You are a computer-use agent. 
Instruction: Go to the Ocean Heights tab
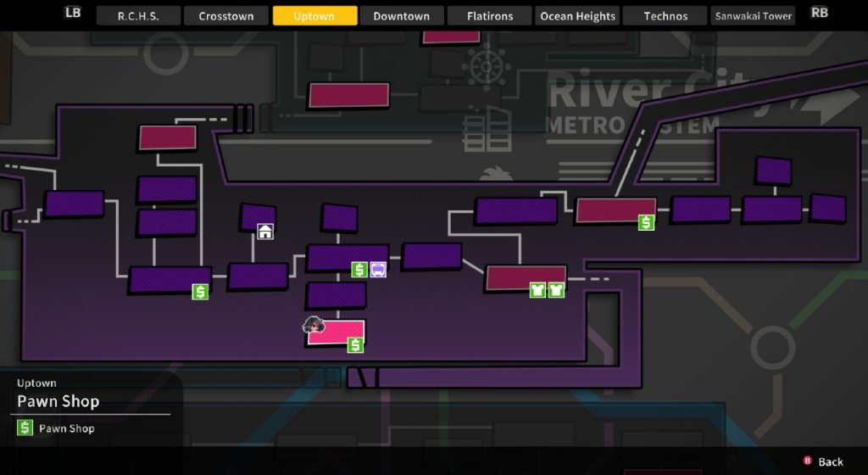tap(577, 16)
